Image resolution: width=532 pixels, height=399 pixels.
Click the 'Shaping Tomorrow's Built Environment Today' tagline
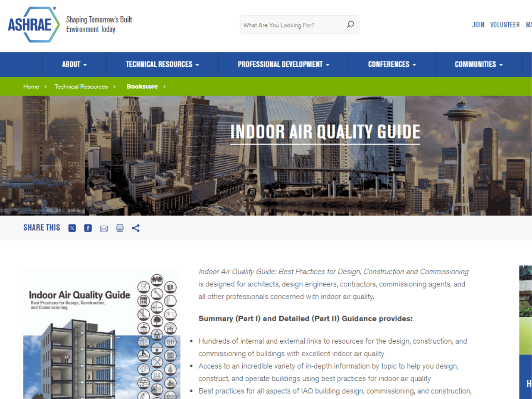(x=99, y=24)
